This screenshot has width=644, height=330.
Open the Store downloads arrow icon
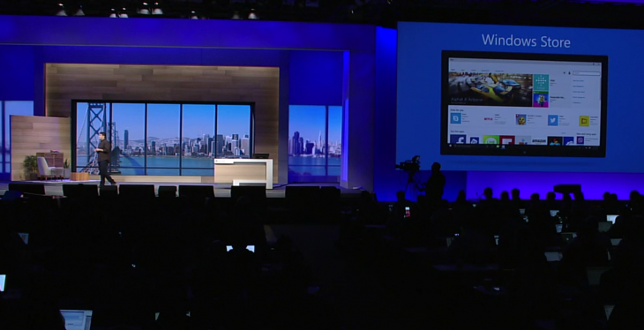(x=565, y=72)
